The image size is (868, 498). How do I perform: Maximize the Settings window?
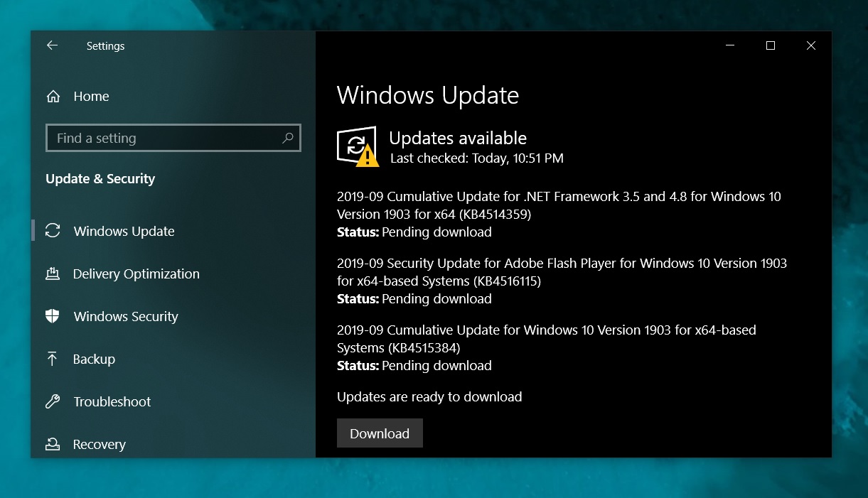(770, 45)
